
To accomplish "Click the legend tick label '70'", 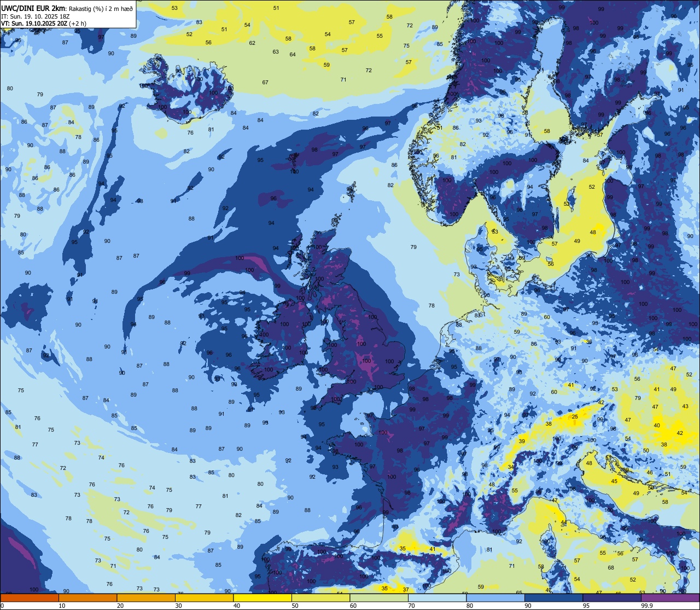I will click(411, 606).
